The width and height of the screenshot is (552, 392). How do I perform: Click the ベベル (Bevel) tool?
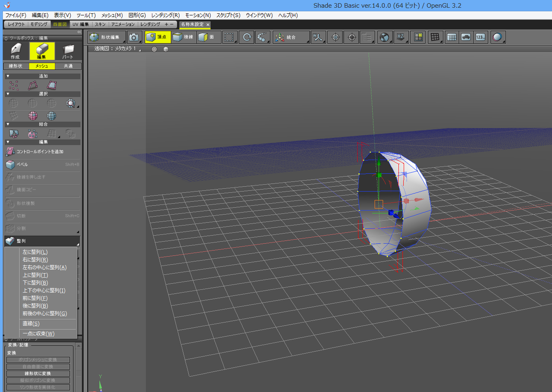[22, 165]
